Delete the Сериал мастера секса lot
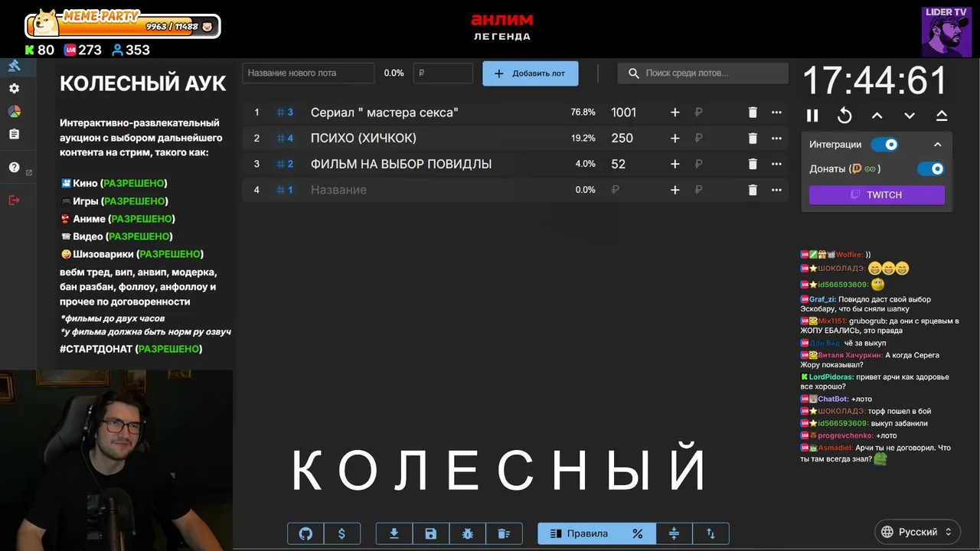Viewport: 980px width, 551px height. [x=753, y=112]
